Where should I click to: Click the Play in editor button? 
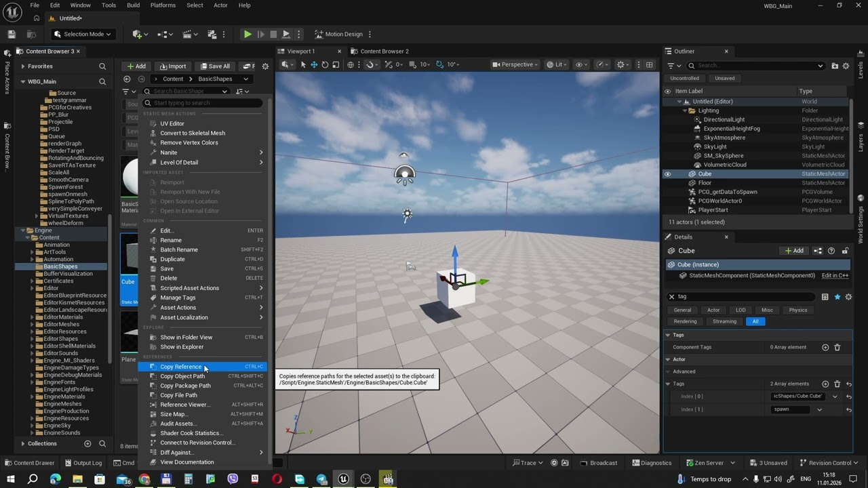[x=248, y=34]
